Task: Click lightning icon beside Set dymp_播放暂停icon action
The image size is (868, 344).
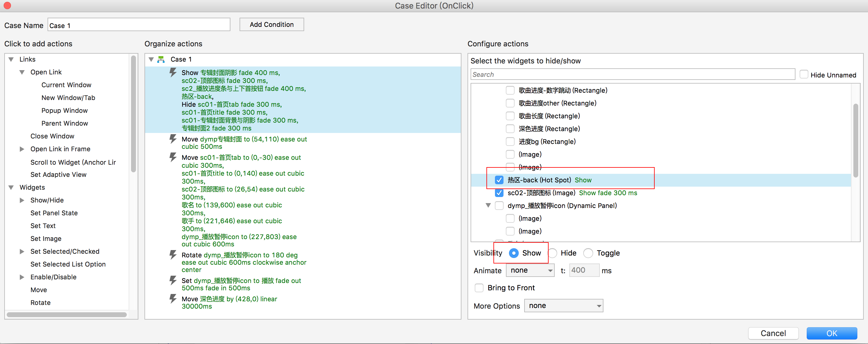Action: coord(173,280)
